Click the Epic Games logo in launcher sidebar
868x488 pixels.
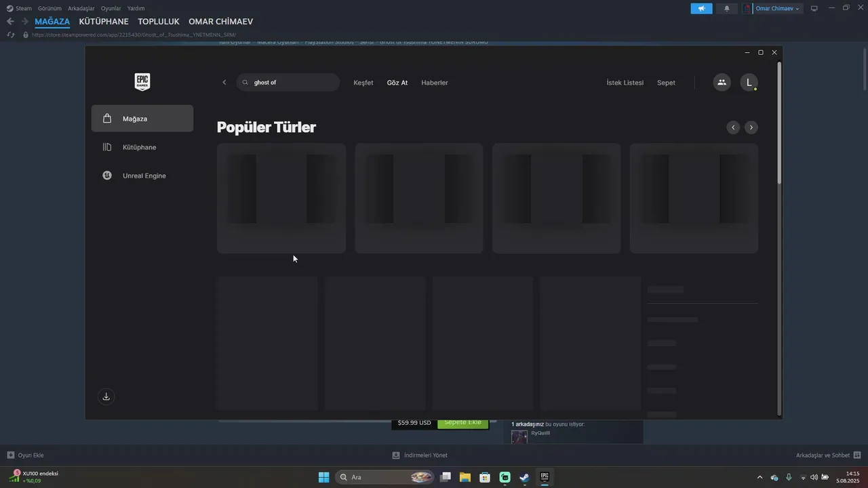[x=142, y=82]
